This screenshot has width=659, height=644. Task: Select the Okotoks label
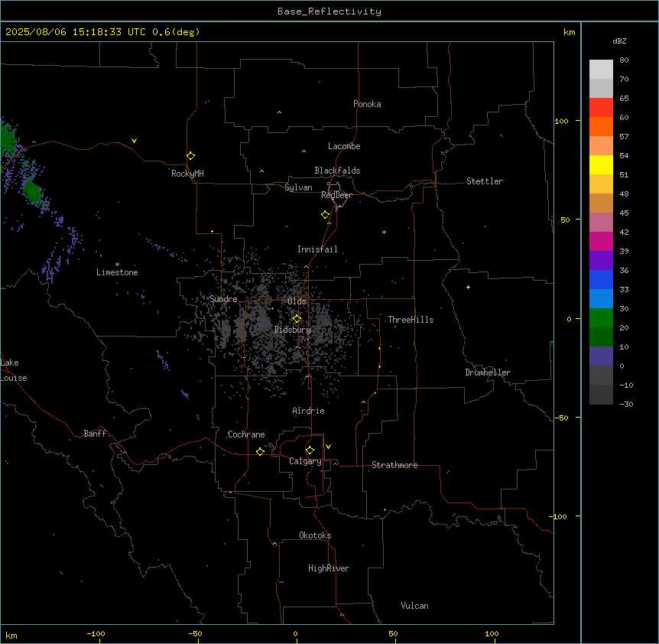tap(315, 535)
